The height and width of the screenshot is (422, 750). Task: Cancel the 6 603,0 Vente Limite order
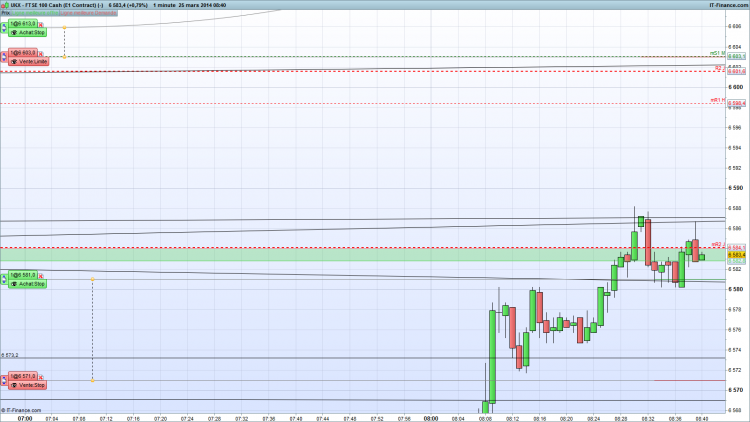[41, 54]
